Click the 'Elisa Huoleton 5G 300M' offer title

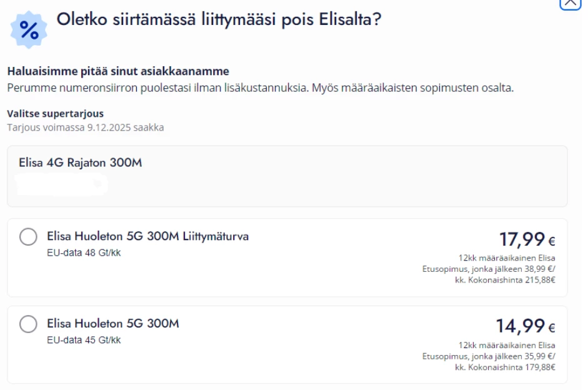coord(113,324)
